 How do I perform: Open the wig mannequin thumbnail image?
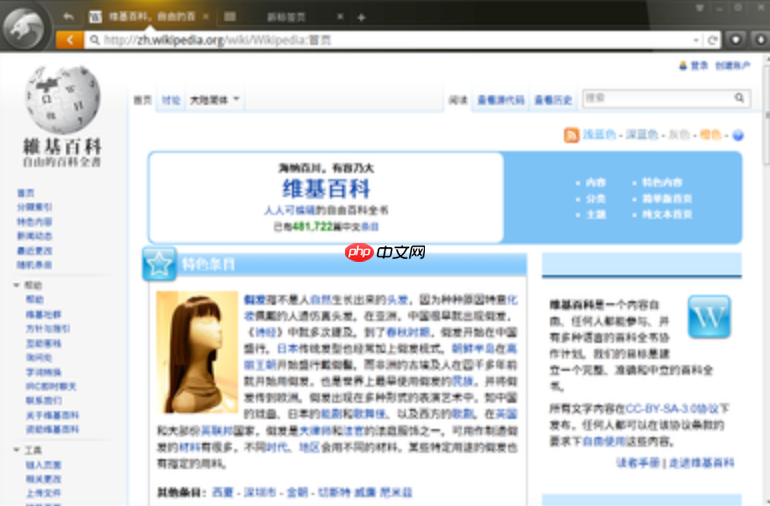(x=197, y=352)
